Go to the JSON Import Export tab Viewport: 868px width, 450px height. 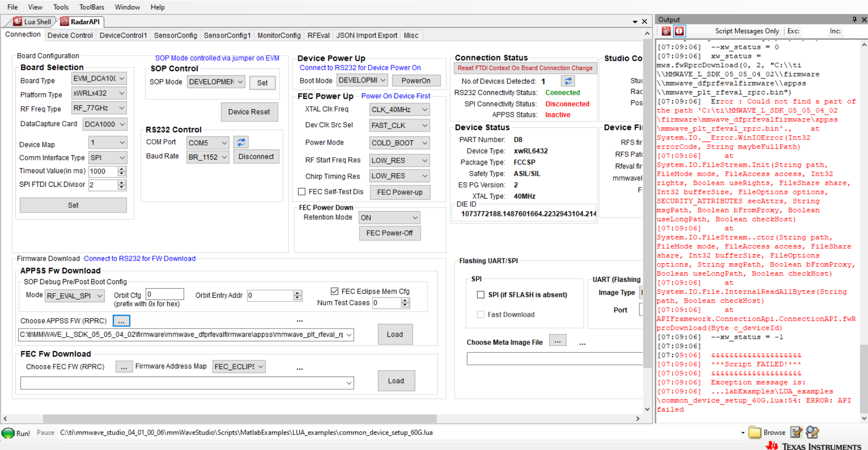[x=367, y=35]
